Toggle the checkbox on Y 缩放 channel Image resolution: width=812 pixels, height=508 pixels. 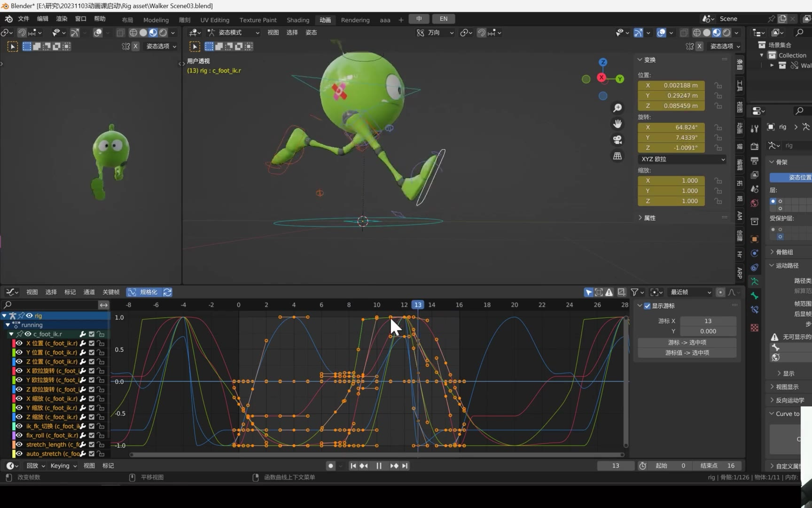click(92, 408)
